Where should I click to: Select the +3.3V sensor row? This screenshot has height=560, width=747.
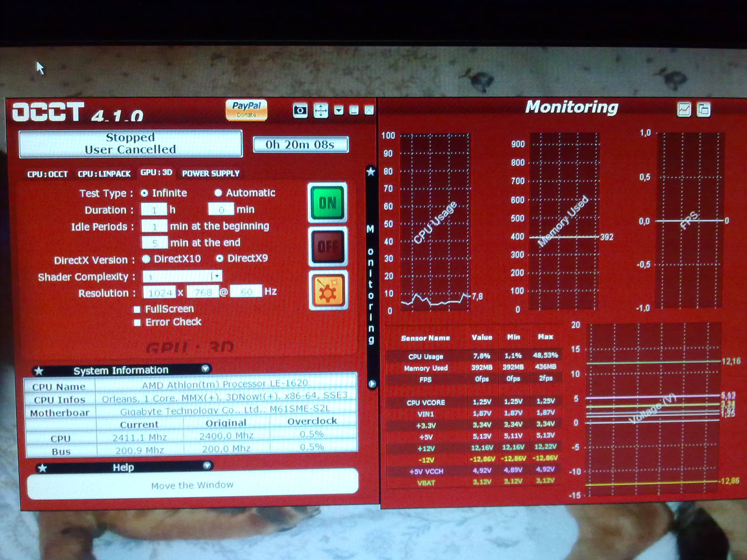[x=474, y=425]
